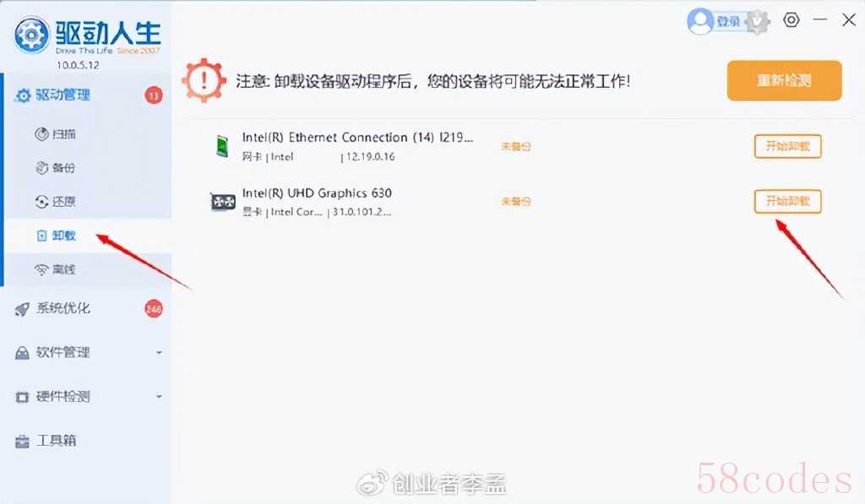Viewport: 865px width, 504px height.
Task: Click 开始卸载 for Intel UHD Graphics 630
Action: [788, 201]
